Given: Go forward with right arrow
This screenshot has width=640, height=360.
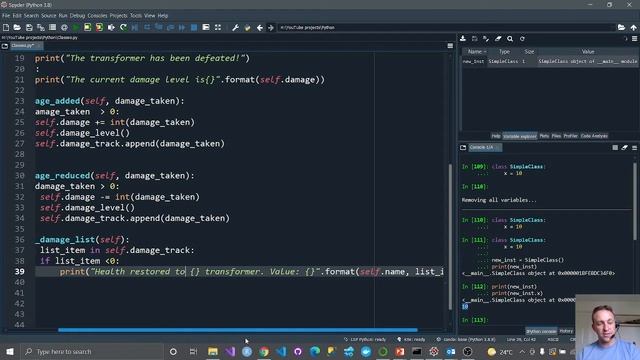Looking at the screenshot, I should 271,27.
